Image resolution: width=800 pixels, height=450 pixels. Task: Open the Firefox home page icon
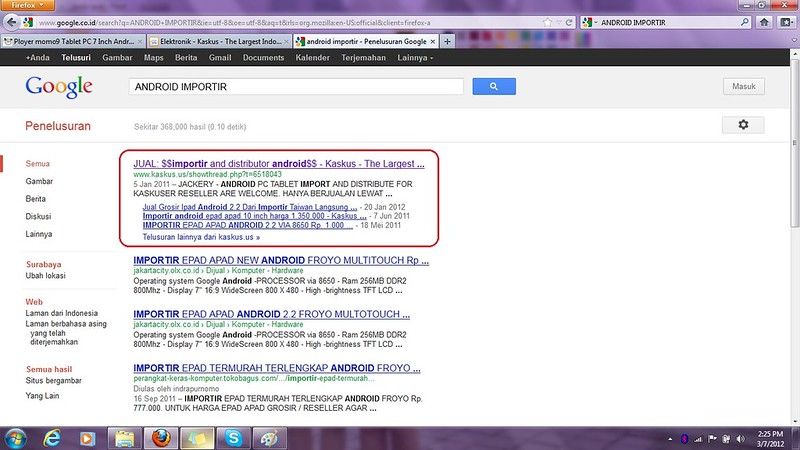[764, 22]
